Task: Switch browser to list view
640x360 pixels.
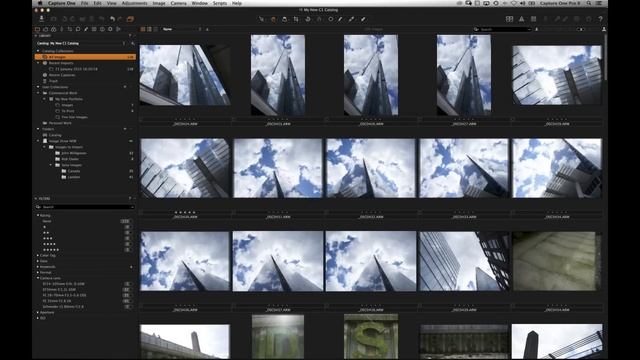Action: coord(149,29)
